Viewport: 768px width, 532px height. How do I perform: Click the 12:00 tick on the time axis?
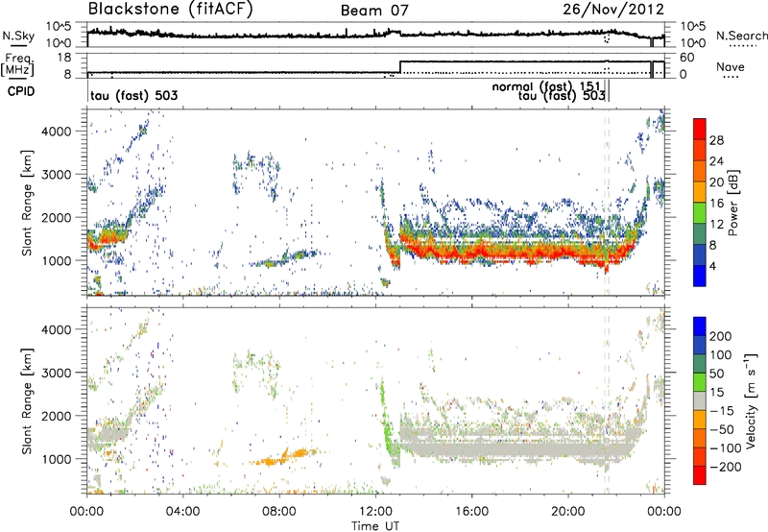(375, 512)
